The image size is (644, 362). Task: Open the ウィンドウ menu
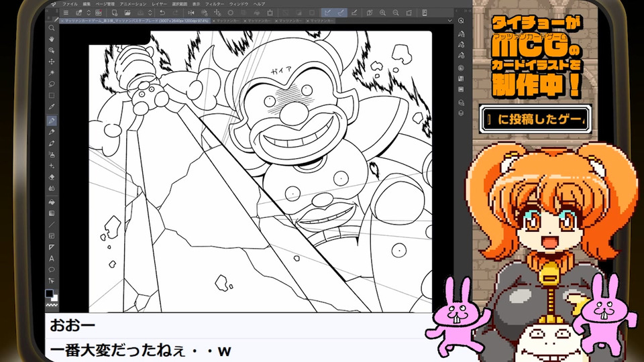(239, 4)
